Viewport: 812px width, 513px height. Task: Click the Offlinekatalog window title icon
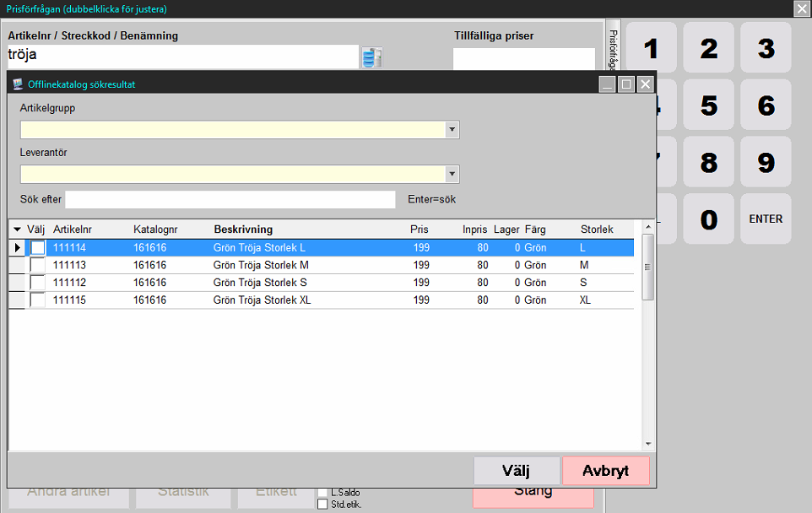tap(18, 84)
